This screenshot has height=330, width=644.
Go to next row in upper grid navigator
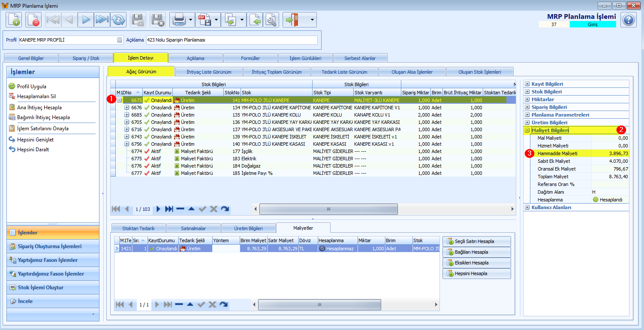pyautogui.click(x=158, y=209)
